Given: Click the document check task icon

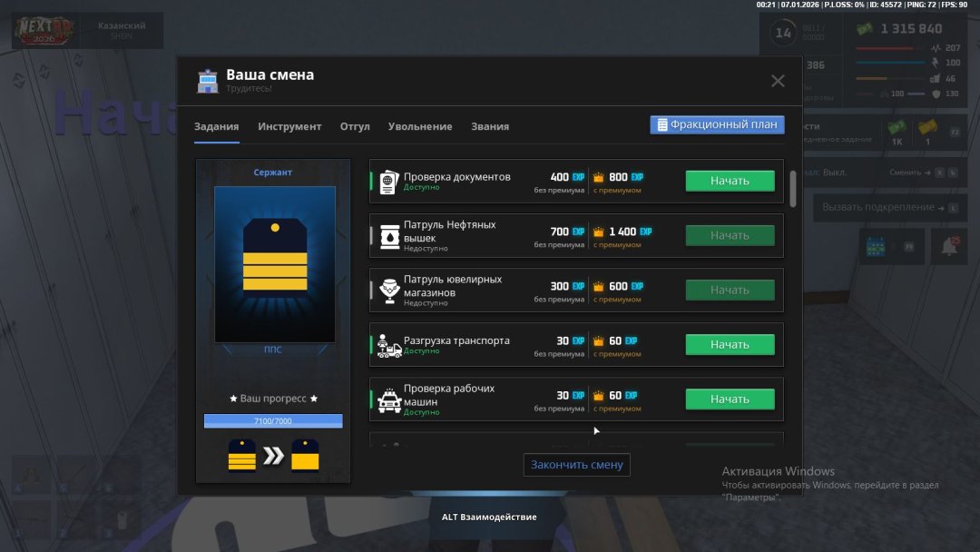Looking at the screenshot, I should point(388,182).
